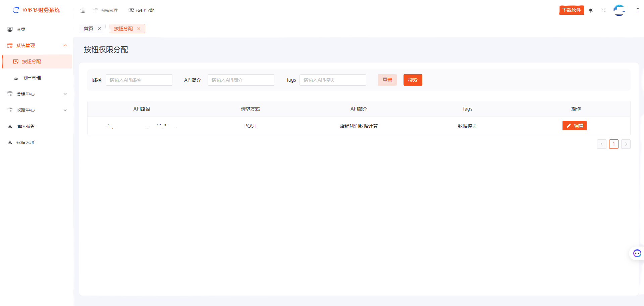Click the floating chatbot assistant icon
This screenshot has height=306, width=644.
tap(637, 253)
